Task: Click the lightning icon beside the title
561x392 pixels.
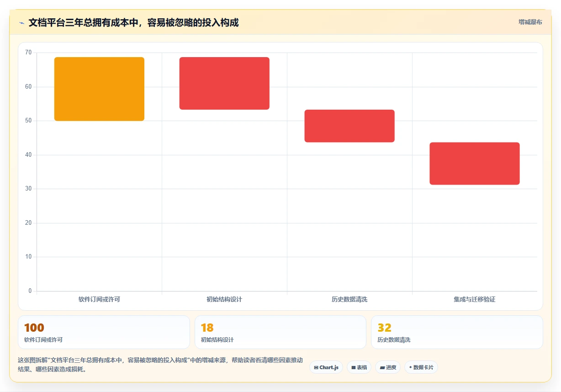Action: tap(21, 23)
